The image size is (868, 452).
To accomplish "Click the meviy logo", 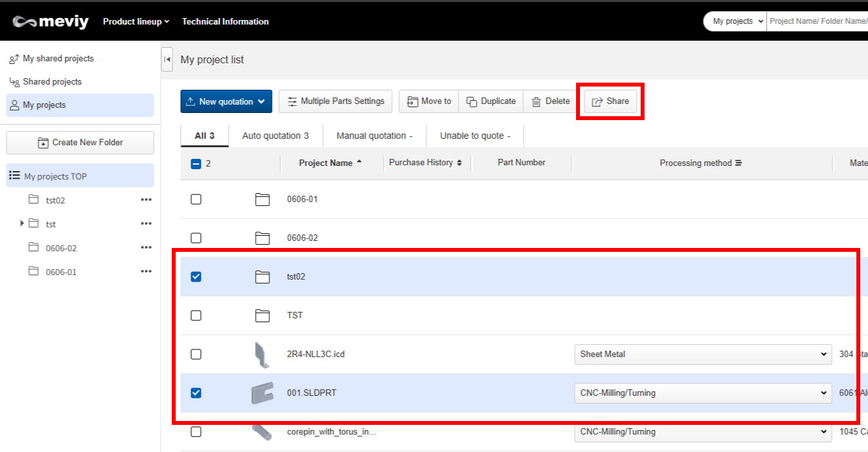I will coord(50,21).
